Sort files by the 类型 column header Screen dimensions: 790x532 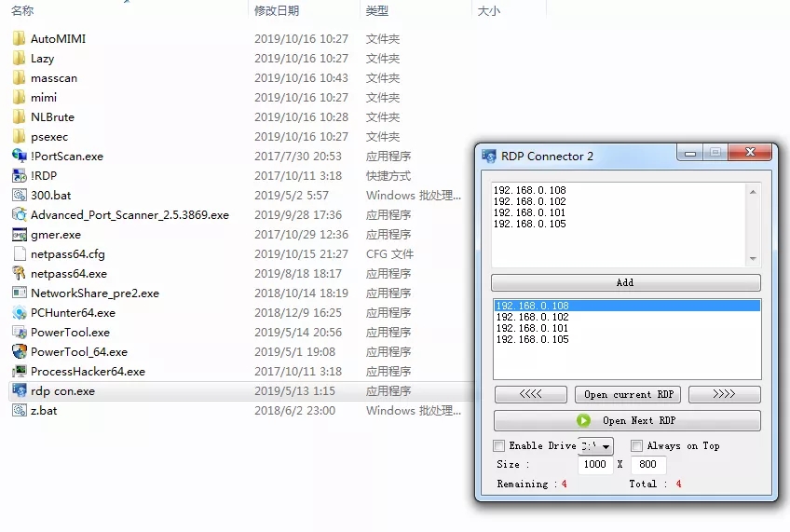tap(377, 11)
